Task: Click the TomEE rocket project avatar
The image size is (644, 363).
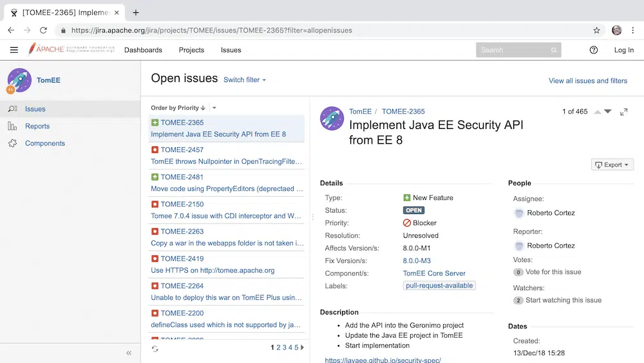Action: (19, 81)
